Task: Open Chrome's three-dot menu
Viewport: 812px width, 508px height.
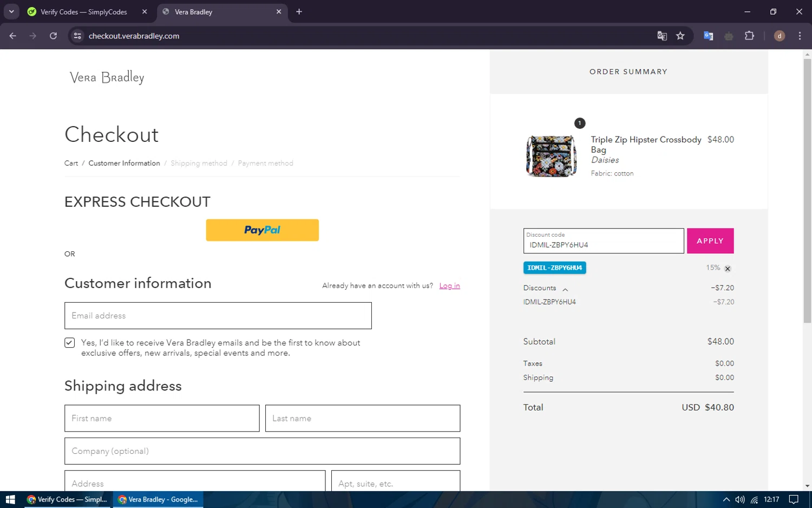Action: coord(800,36)
